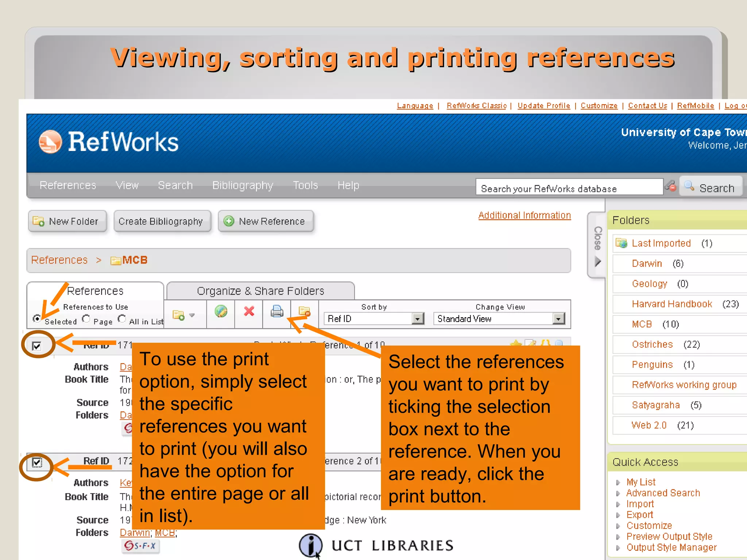Click the Customize link at top
747x560 pixels.
tap(599, 106)
